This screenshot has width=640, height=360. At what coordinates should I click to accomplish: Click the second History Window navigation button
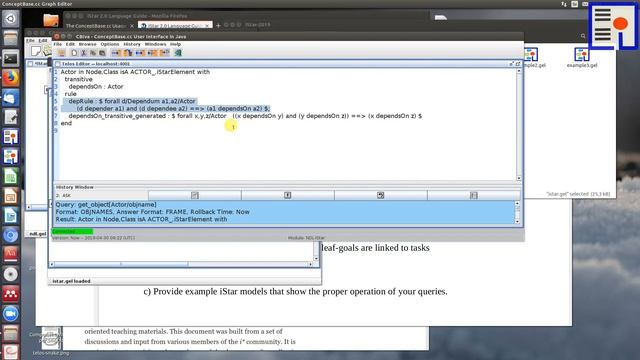tap(288, 196)
